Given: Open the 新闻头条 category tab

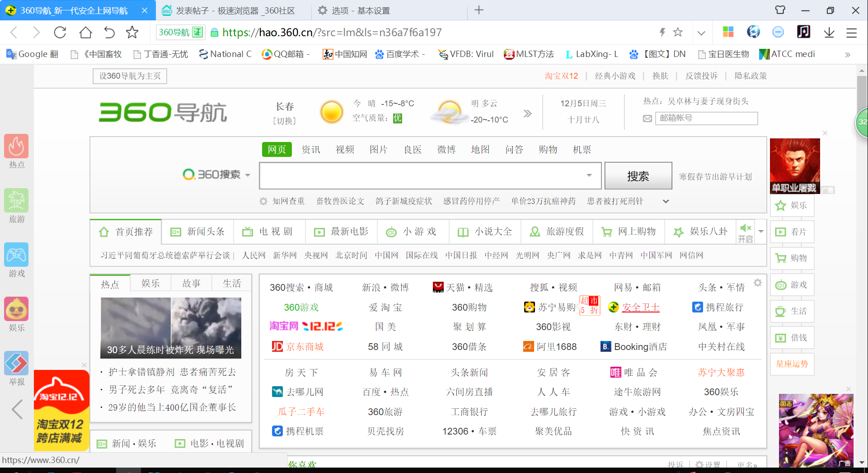Looking at the screenshot, I should click(x=197, y=232).
